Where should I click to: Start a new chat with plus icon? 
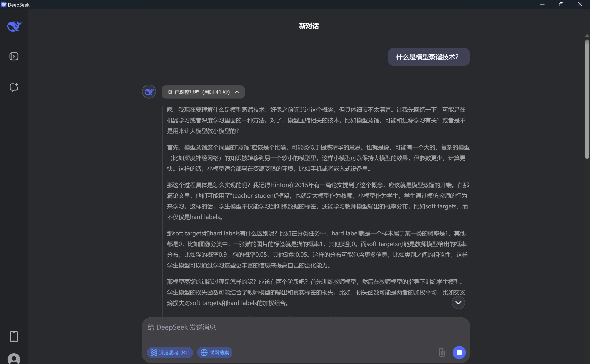(14, 87)
